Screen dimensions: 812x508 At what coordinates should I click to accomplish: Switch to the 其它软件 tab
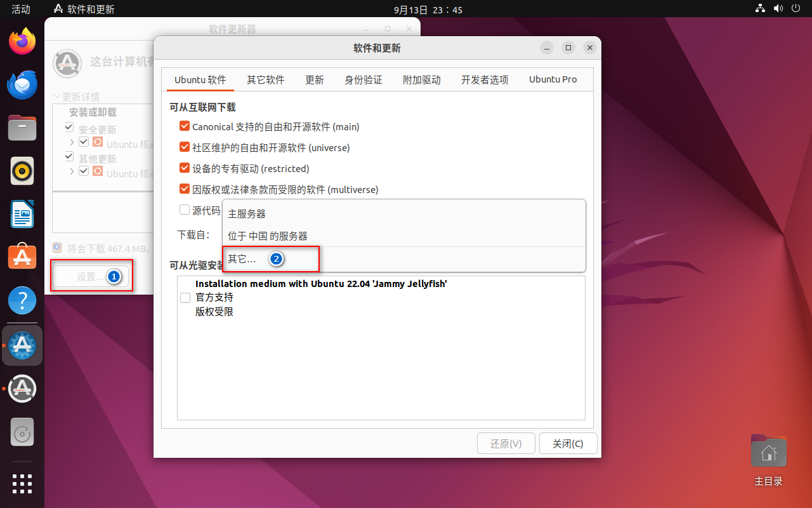pyautogui.click(x=265, y=79)
